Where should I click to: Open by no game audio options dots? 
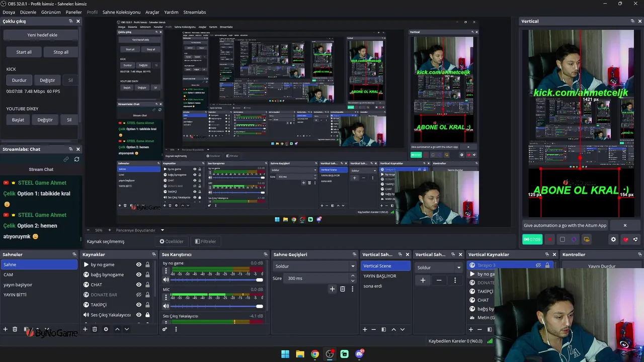pos(166,270)
